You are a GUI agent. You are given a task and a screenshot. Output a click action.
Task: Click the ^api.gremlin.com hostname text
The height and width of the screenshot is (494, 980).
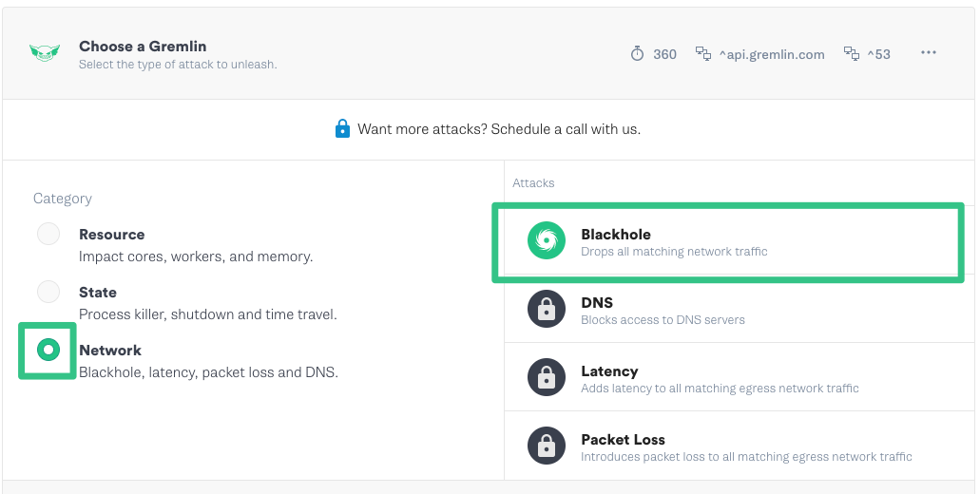[771, 55]
